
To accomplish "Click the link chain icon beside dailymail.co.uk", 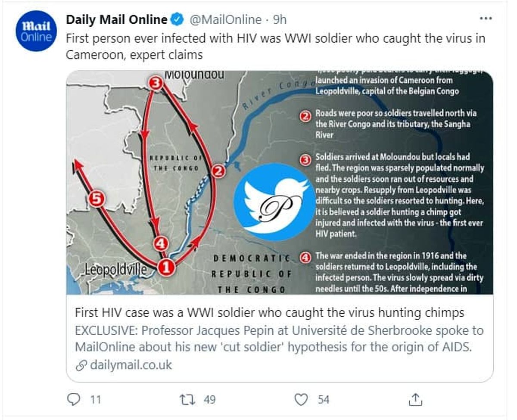I will tap(81, 366).
